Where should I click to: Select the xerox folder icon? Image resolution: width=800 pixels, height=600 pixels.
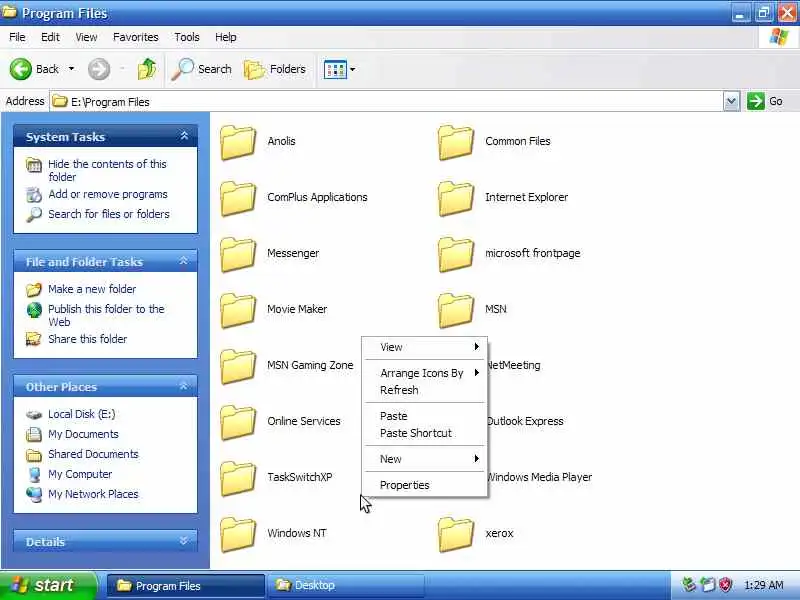tap(456, 535)
